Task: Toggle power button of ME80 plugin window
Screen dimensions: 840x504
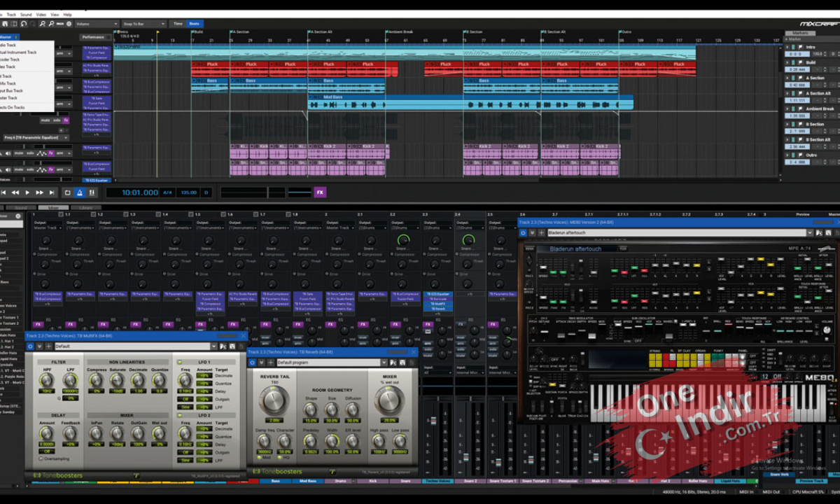Action: 524,232
